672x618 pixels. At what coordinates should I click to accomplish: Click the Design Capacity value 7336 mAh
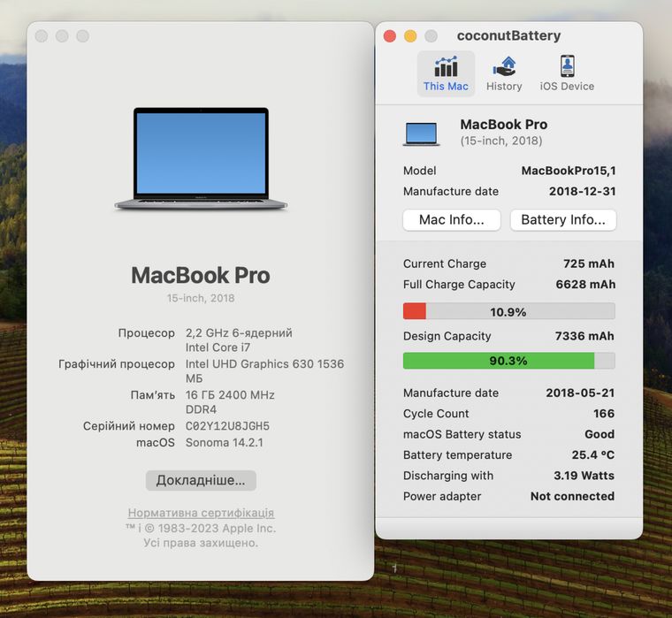tap(584, 336)
